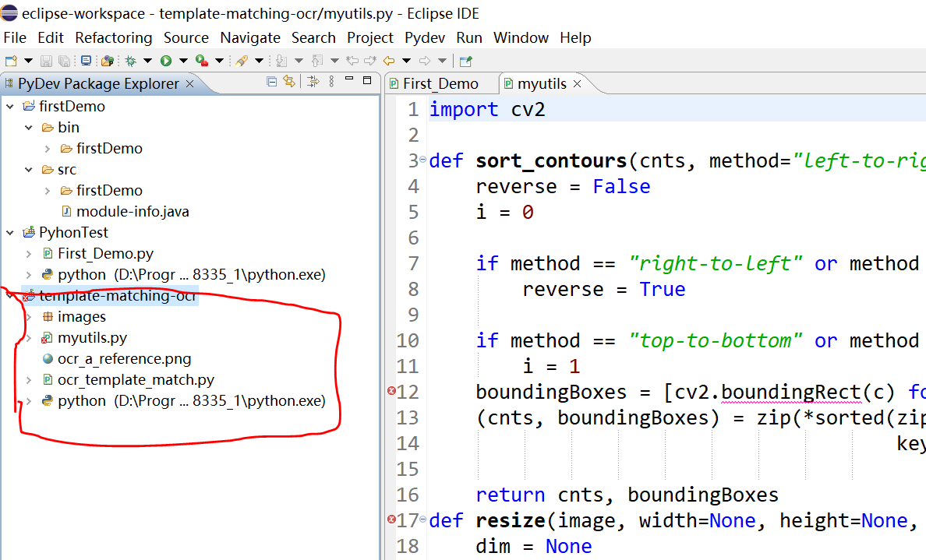Go to the next annotation

[281, 61]
